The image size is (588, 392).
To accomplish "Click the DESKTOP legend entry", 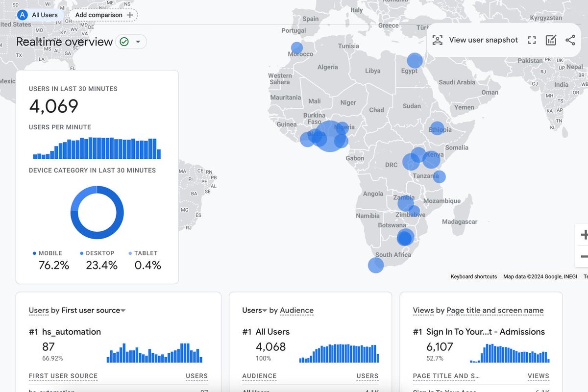I will pos(97,253).
